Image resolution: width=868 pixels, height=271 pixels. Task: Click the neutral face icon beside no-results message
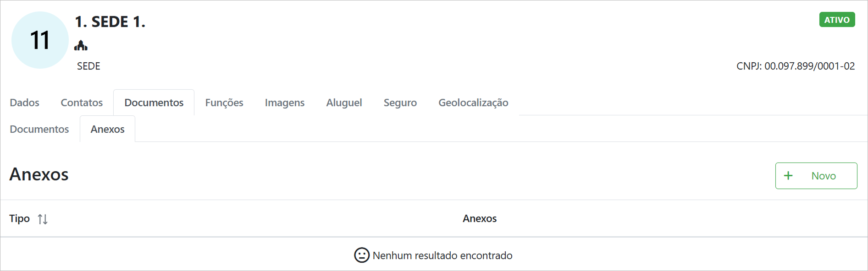click(x=361, y=255)
